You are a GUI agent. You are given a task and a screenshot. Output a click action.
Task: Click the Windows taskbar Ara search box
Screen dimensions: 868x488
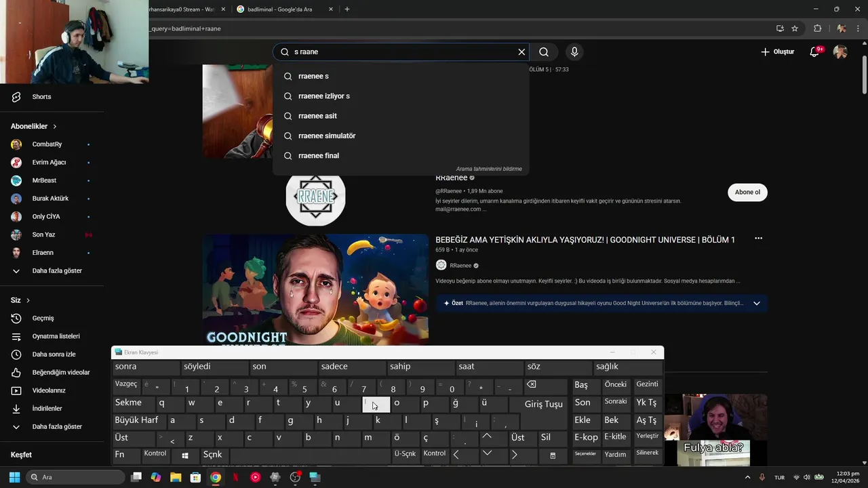click(75, 477)
